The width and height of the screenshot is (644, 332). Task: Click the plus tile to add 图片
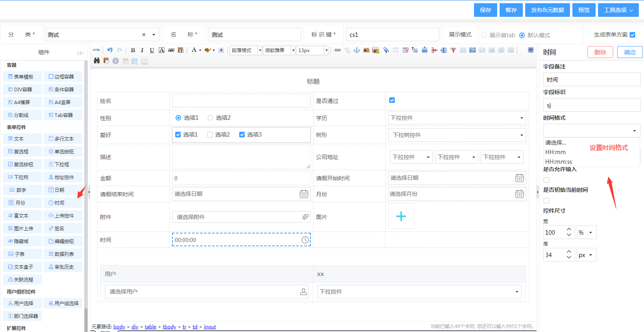[x=401, y=216]
